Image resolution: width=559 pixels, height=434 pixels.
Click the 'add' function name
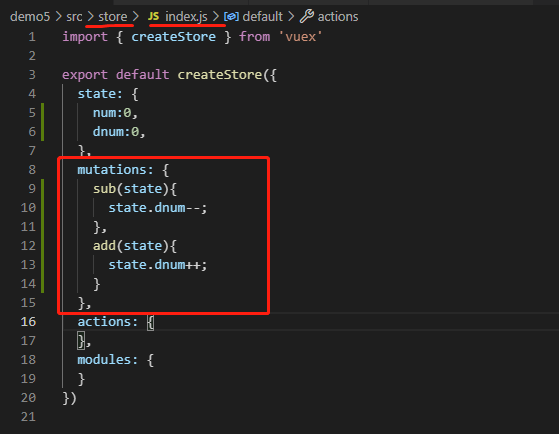coord(104,246)
